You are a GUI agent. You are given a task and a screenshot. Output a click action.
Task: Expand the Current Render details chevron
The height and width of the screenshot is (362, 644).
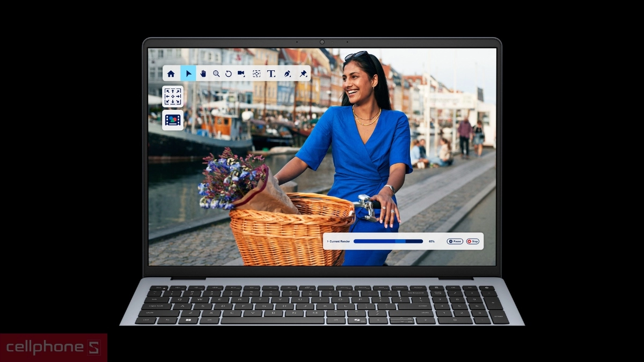pos(328,241)
